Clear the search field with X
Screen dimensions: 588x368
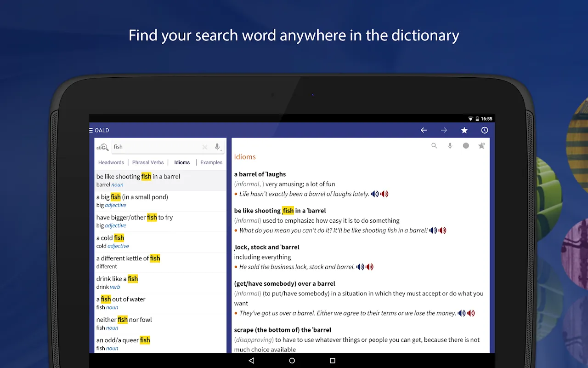tap(205, 147)
